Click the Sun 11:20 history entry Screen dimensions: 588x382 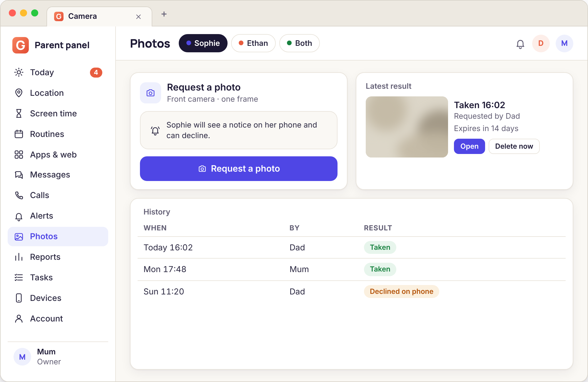coord(352,291)
